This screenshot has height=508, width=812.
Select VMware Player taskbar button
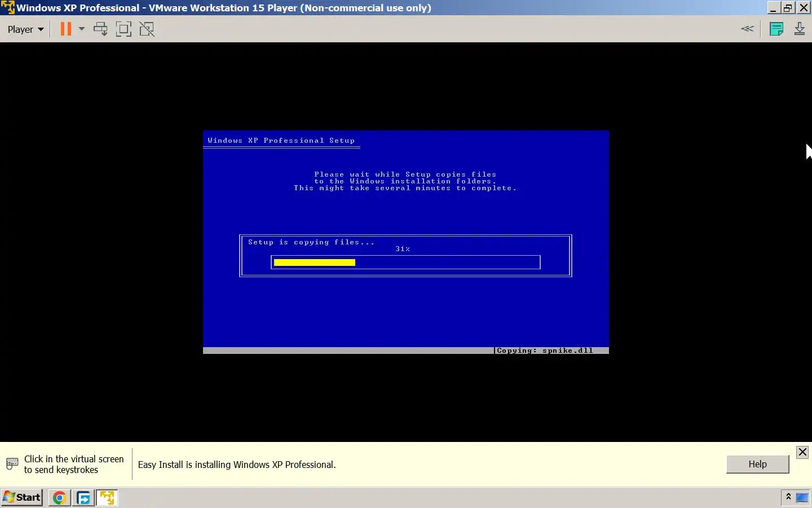tap(107, 498)
